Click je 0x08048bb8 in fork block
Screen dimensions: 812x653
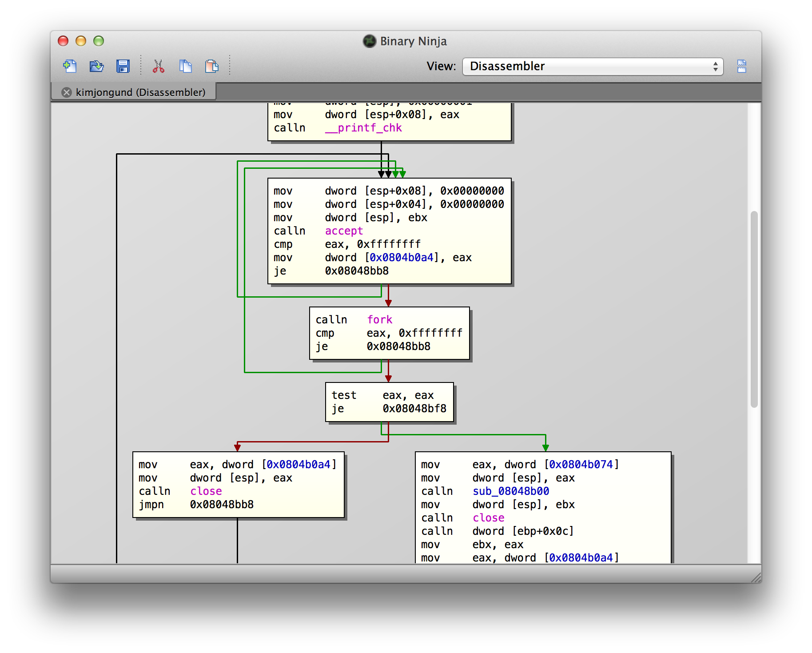373,346
